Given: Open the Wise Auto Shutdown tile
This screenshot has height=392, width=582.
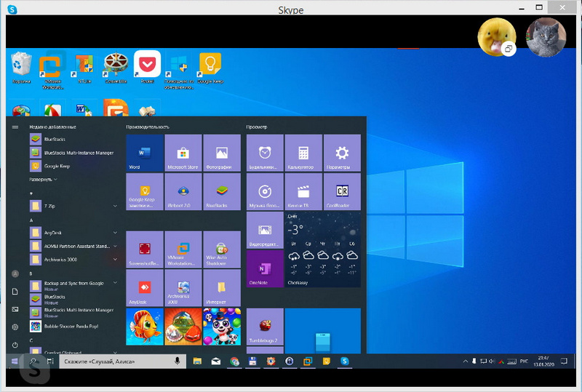Looking at the screenshot, I should coord(222,249).
